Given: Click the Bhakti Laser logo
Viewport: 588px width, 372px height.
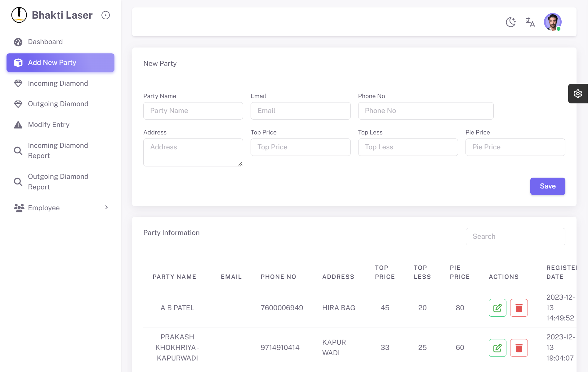Looking at the screenshot, I should pos(19,15).
